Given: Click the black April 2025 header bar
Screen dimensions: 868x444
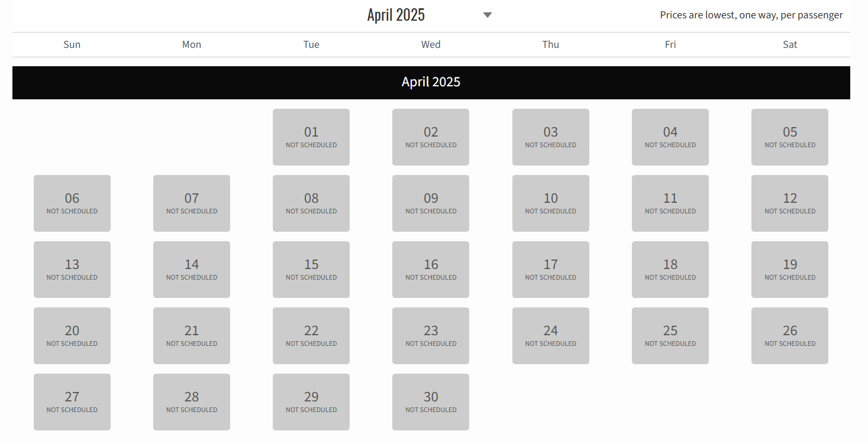Looking at the screenshot, I should tap(431, 82).
